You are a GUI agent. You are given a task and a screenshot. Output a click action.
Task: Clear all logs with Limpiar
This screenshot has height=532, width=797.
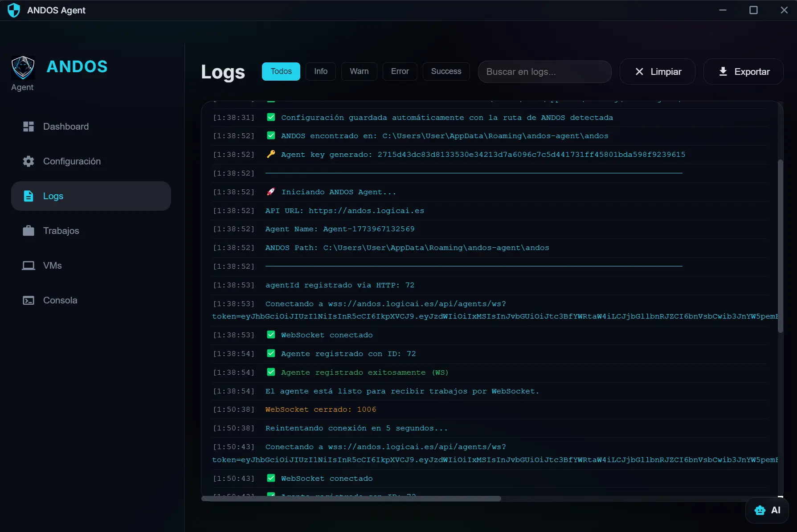(x=657, y=71)
